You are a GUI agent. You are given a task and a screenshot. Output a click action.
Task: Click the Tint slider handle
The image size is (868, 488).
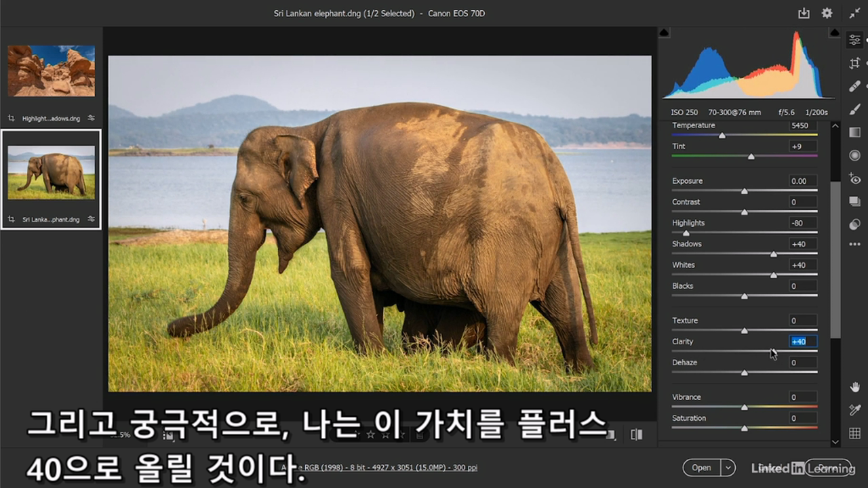(x=751, y=157)
